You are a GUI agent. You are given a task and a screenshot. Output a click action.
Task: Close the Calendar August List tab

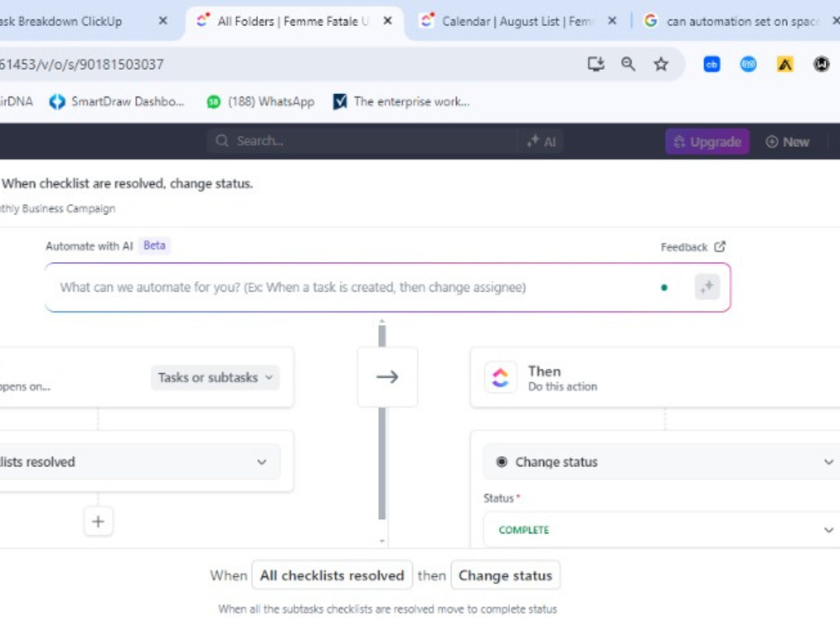(x=612, y=21)
